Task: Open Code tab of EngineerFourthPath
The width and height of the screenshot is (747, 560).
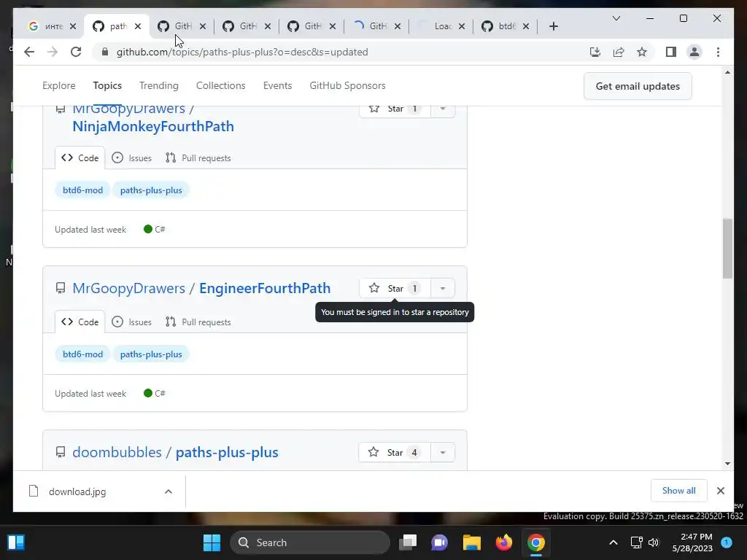Action: (x=80, y=322)
